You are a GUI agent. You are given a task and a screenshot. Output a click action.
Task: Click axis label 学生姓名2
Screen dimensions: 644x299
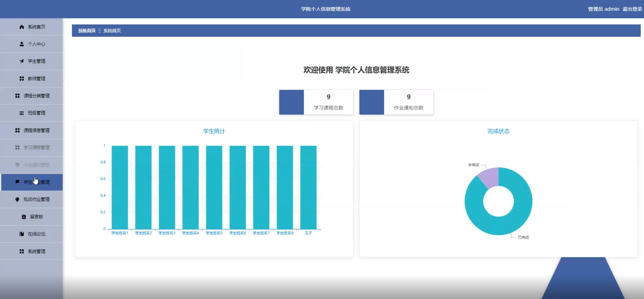click(x=143, y=233)
